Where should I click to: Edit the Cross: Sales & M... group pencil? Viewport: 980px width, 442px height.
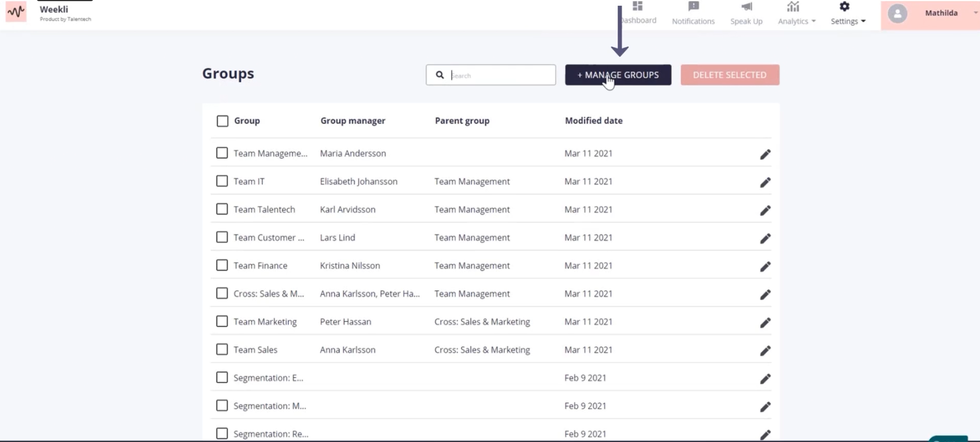click(x=765, y=294)
